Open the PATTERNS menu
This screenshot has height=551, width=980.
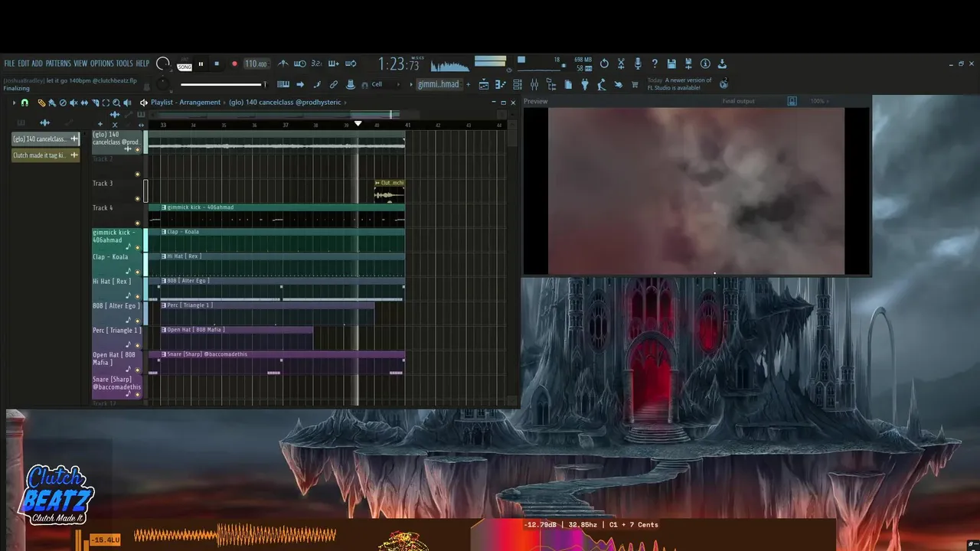click(x=58, y=64)
